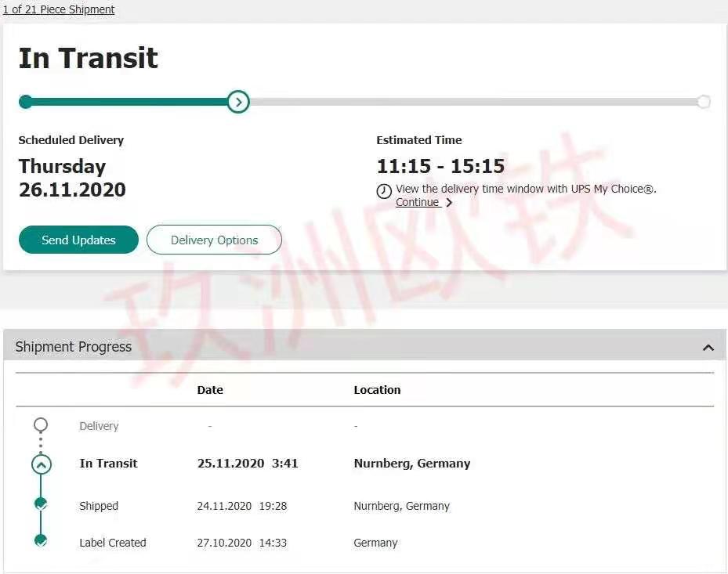The image size is (728, 574).
Task: Click the Label Created green checkmark icon
Action: click(x=41, y=541)
